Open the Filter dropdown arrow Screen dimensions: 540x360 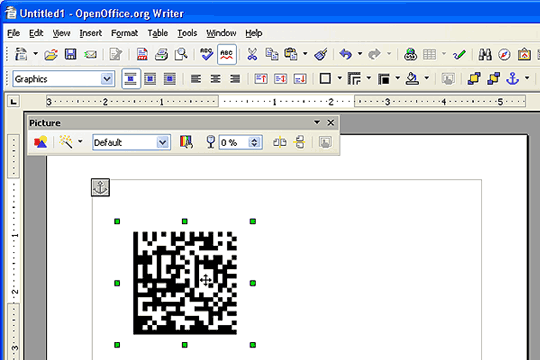[x=80, y=142]
